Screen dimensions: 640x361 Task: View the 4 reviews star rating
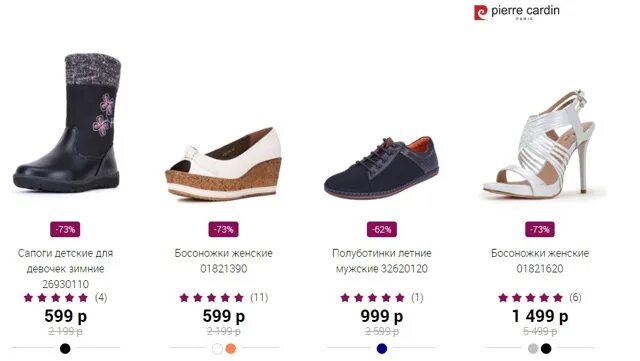pyautogui.click(x=65, y=297)
